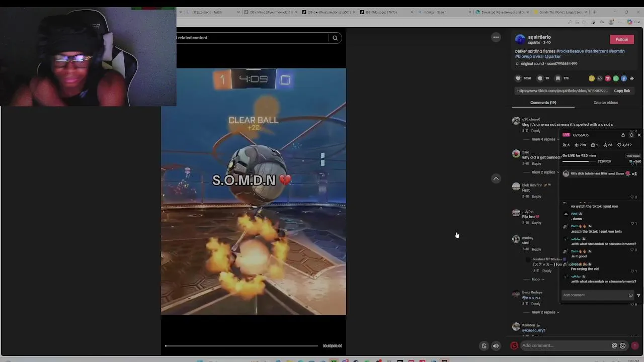644x362 pixels.
Task: Switch to the Comments (19) tab
Action: pos(543,103)
